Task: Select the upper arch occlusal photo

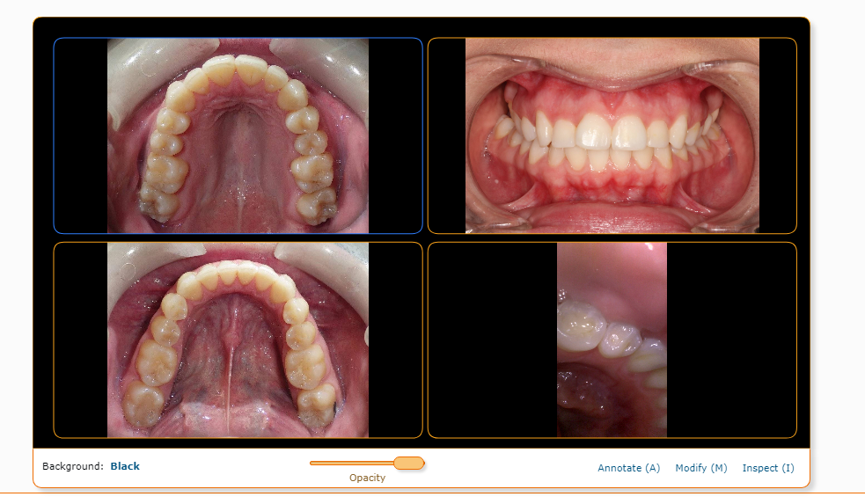Action: click(x=238, y=135)
